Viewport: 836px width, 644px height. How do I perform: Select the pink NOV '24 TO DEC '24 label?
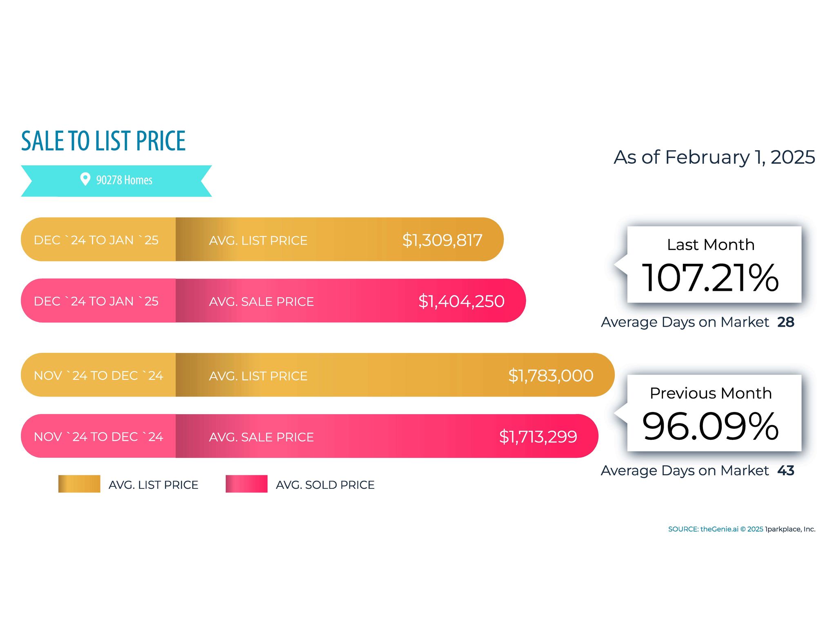(x=98, y=437)
